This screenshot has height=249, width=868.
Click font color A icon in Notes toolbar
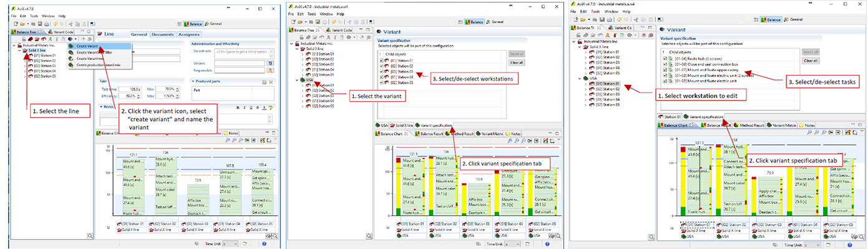[264, 107]
